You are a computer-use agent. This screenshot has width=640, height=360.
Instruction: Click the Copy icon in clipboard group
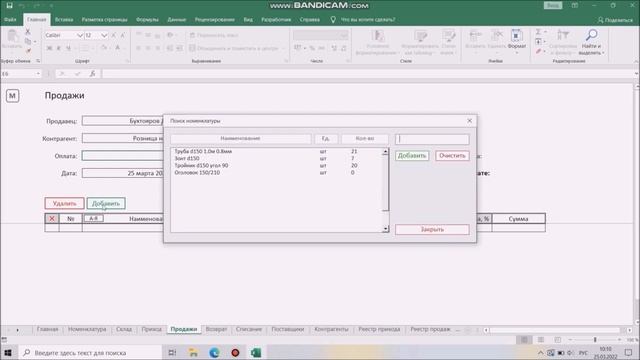(28, 41)
